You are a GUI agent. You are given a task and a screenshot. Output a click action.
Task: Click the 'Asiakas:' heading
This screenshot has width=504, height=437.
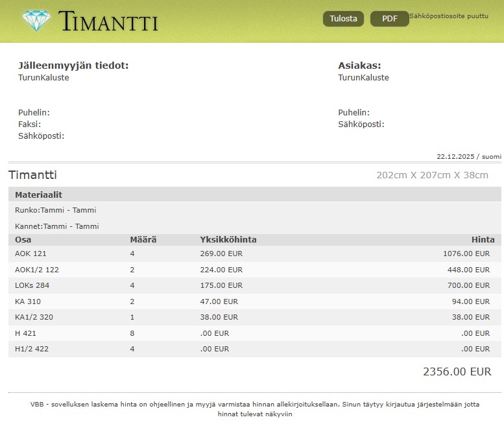[359, 65]
